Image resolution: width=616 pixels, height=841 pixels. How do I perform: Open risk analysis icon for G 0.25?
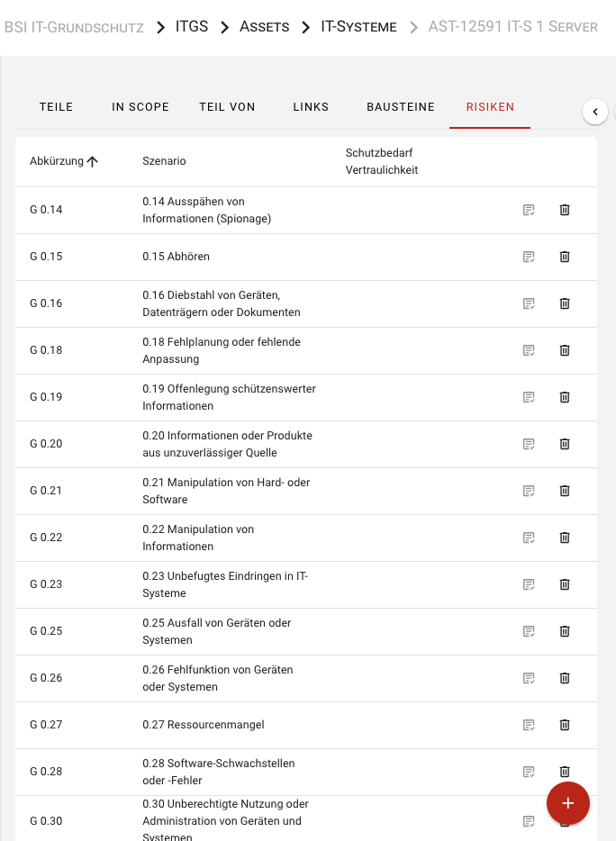tap(529, 631)
